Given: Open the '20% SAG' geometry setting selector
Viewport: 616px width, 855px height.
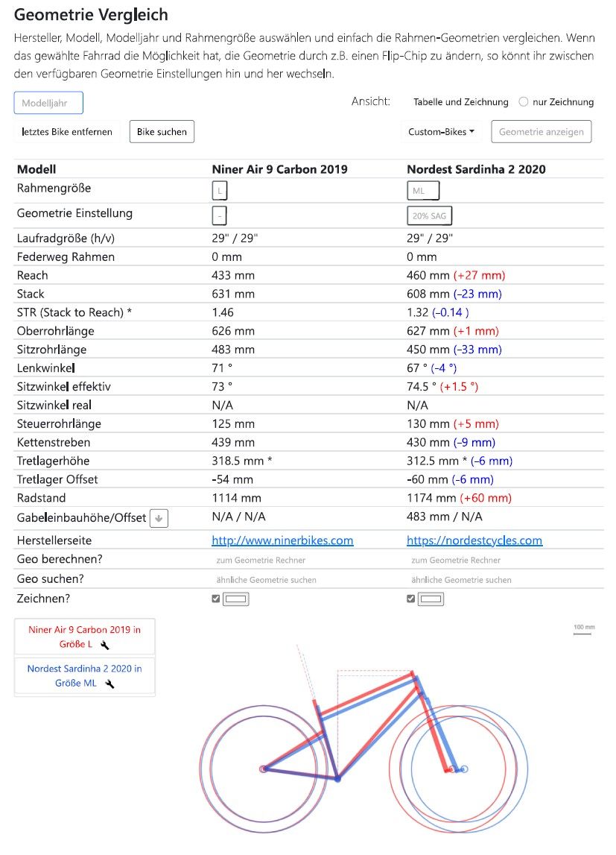Looking at the screenshot, I should pyautogui.click(x=429, y=216).
